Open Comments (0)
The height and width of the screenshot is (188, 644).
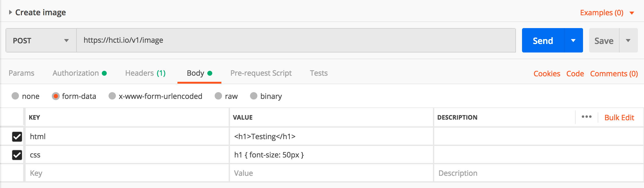pyautogui.click(x=614, y=74)
